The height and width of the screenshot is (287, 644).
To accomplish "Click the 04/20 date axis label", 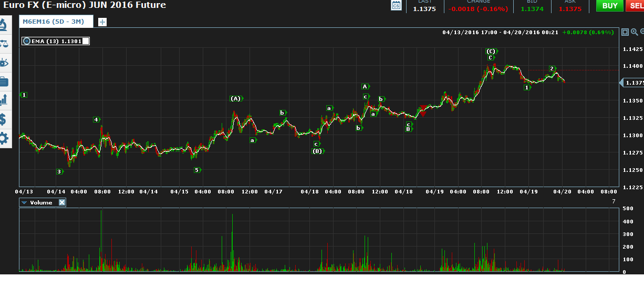I will point(562,192).
